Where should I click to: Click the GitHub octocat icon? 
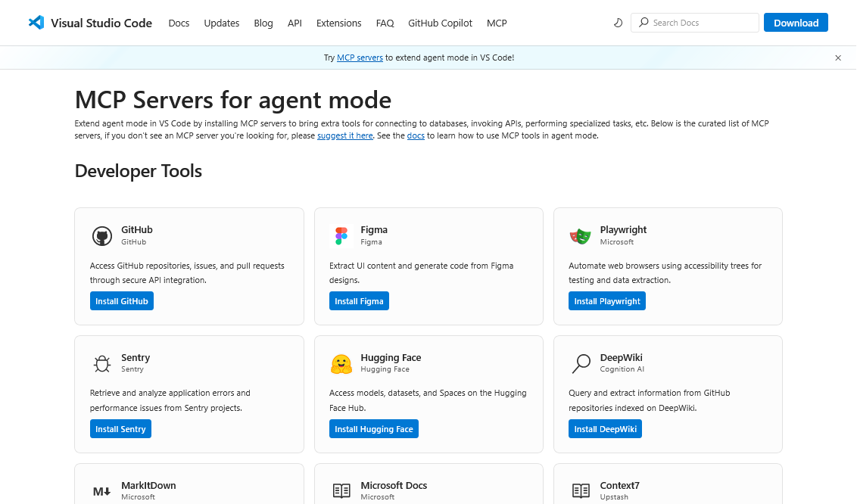[x=102, y=235]
